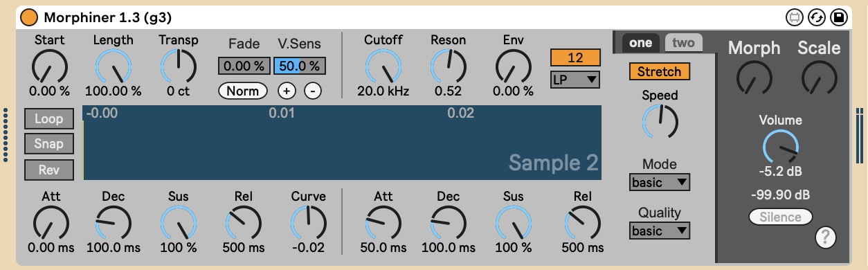
Task: Adjust the Length knob
Action: pos(113,66)
